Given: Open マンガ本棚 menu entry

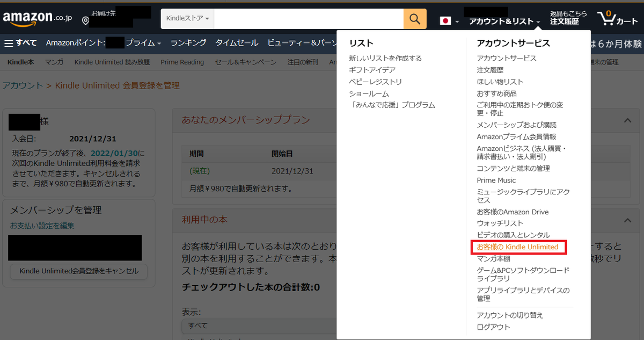Looking at the screenshot, I should click(493, 258).
